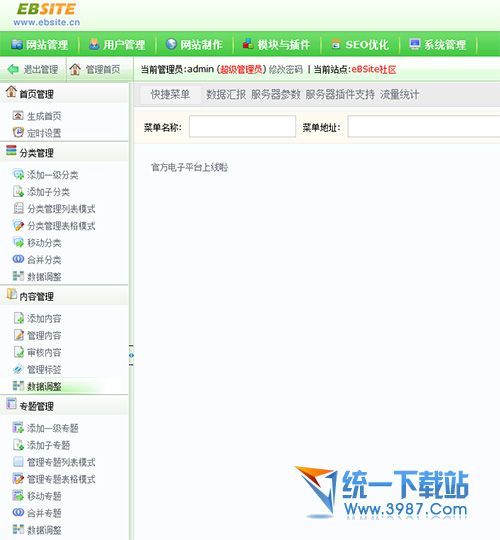Click the 添加子专题 icon
This screenshot has width=500, height=540.
point(18,445)
